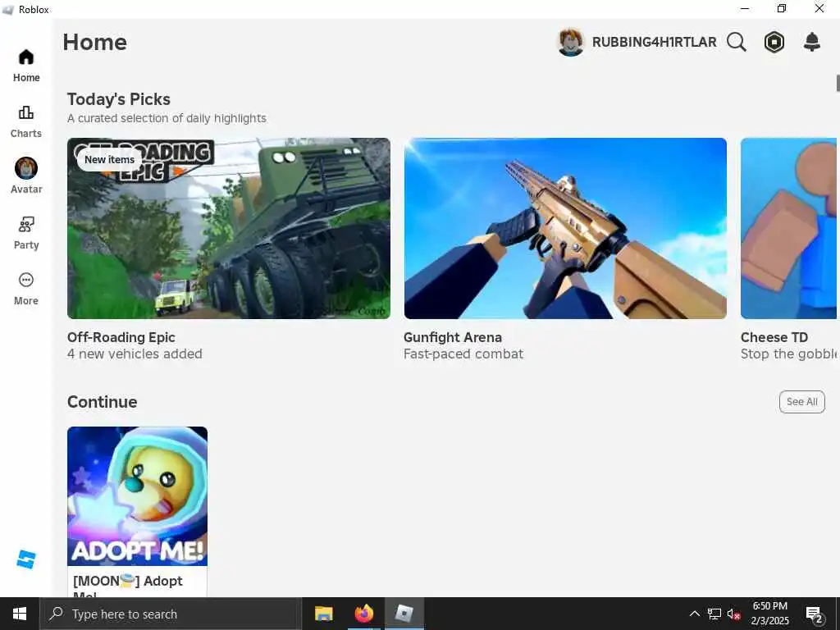Open the profile avatar picture in header
This screenshot has height=630, width=840.
571,42
